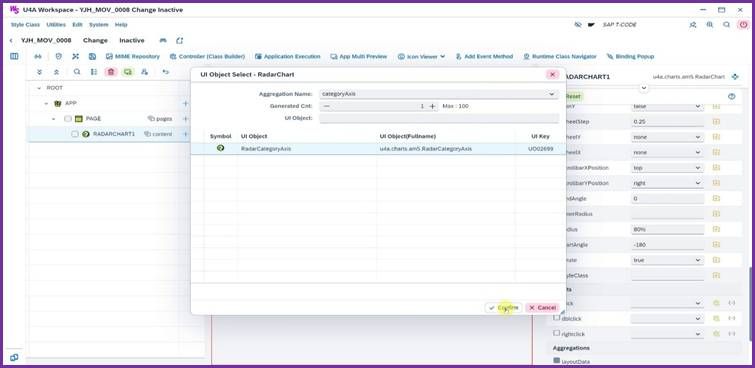Click the red power logoff icon

click(x=743, y=25)
